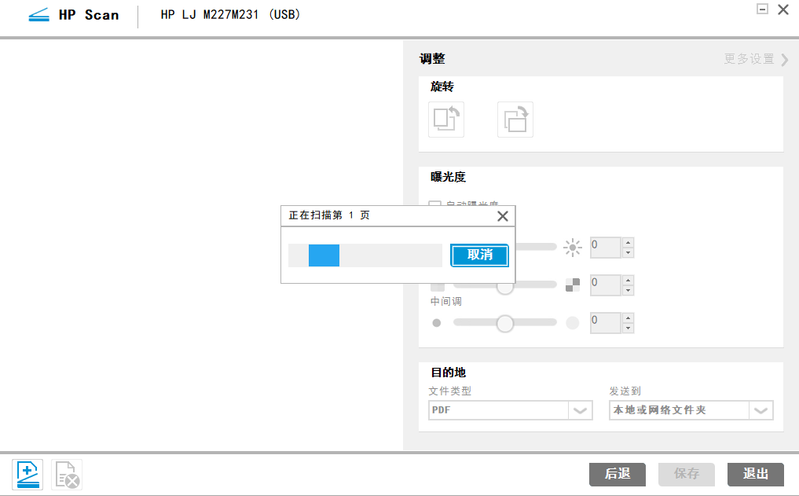Click the 保存 button
Viewport: 799px width, 496px height.
pyautogui.click(x=686, y=474)
